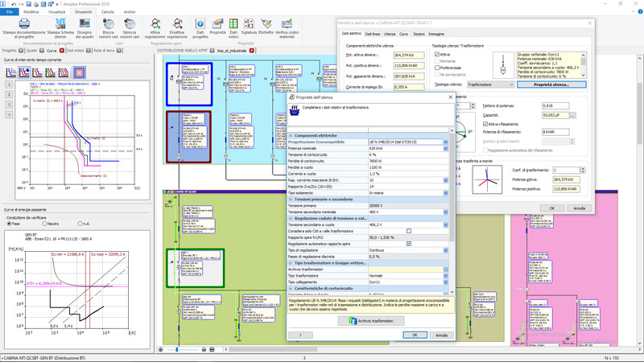Viewport: 644px width, 362px height.
Task: Toggle Attiva checkbox in Tipologia utenza
Action: (x=437, y=54)
